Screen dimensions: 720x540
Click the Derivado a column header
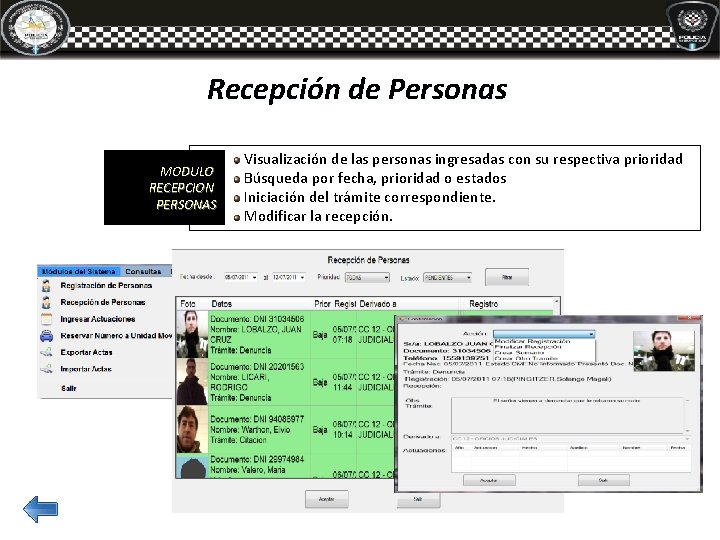(x=378, y=304)
